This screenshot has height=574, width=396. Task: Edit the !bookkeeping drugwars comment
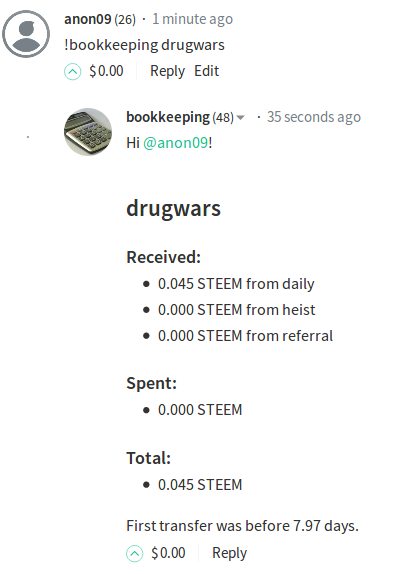(206, 71)
